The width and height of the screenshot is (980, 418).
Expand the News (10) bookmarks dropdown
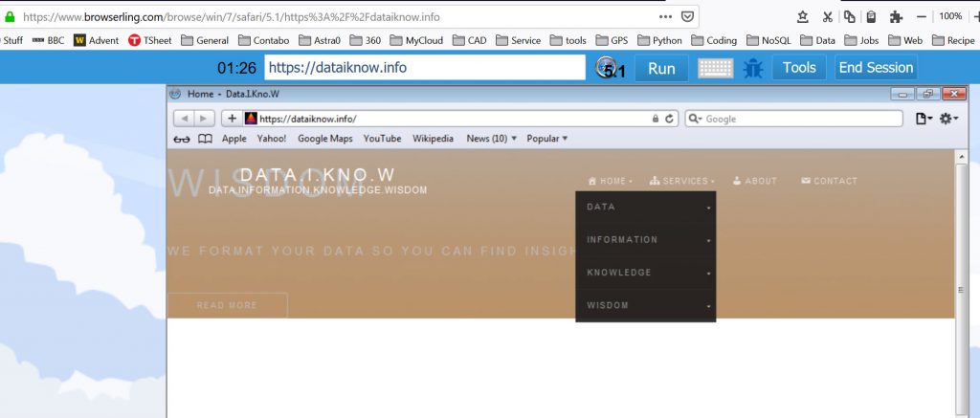(x=491, y=139)
